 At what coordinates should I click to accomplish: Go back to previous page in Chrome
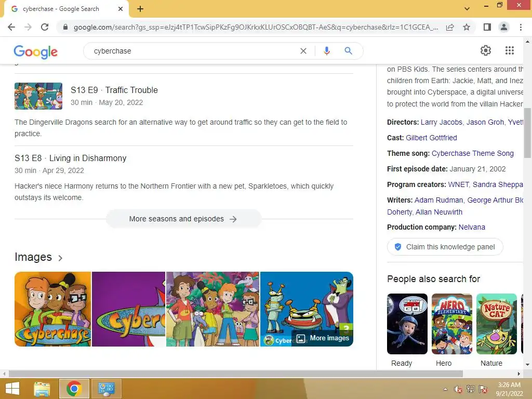coord(11,27)
